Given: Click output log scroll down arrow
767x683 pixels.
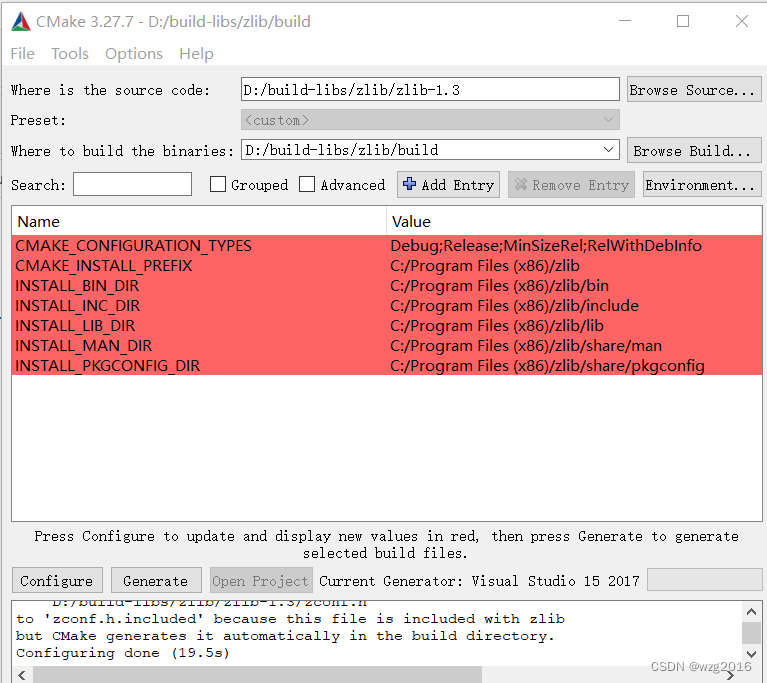Looking at the screenshot, I should 751,654.
